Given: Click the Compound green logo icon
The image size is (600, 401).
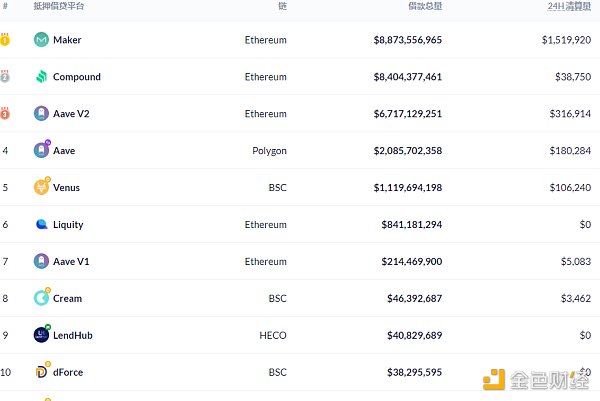Looking at the screenshot, I should (x=41, y=77).
